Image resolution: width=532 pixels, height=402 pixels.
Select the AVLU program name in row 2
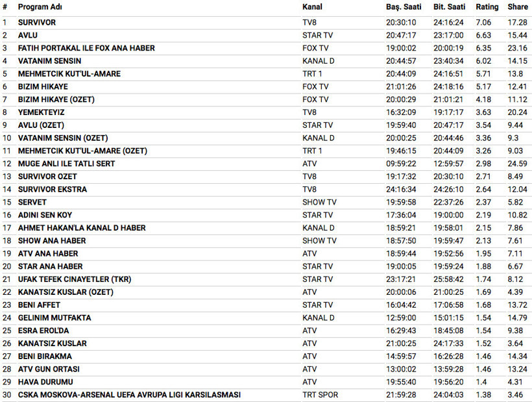[29, 35]
